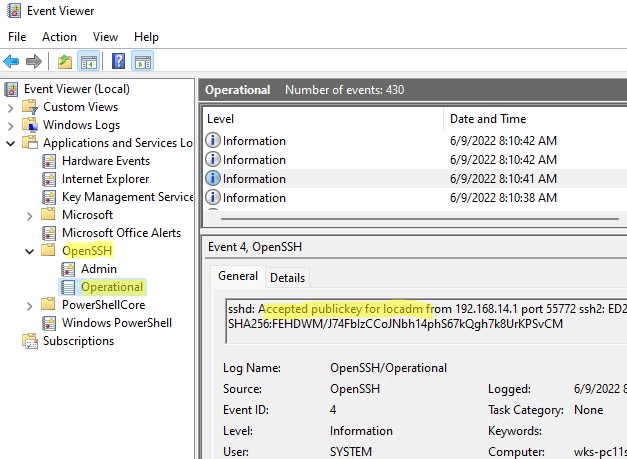Image resolution: width=627 pixels, height=459 pixels.
Task: Click the info icon of the 8:10:38 AM event
Action: click(x=213, y=198)
